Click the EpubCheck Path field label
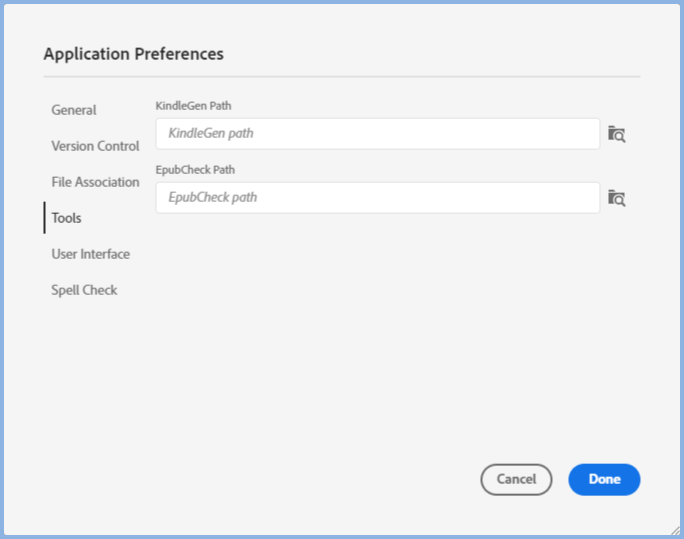Screen dimensions: 684x539 [195, 170]
